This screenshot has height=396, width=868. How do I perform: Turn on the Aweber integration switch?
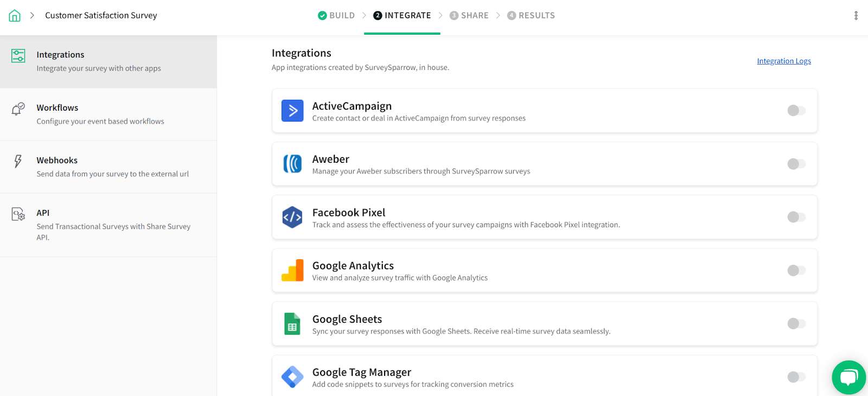tap(796, 164)
